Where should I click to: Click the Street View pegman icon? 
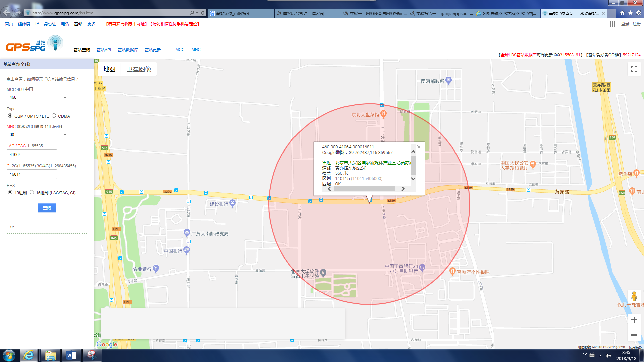(634, 296)
